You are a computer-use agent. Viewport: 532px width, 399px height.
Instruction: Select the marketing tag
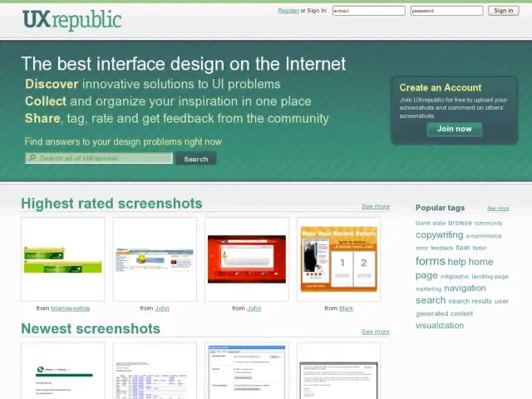429,289
